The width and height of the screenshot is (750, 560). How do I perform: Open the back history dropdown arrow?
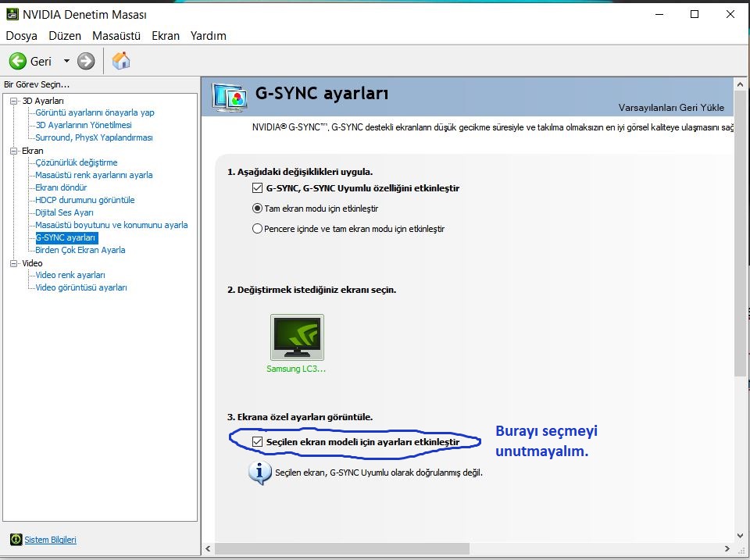[x=66, y=61]
